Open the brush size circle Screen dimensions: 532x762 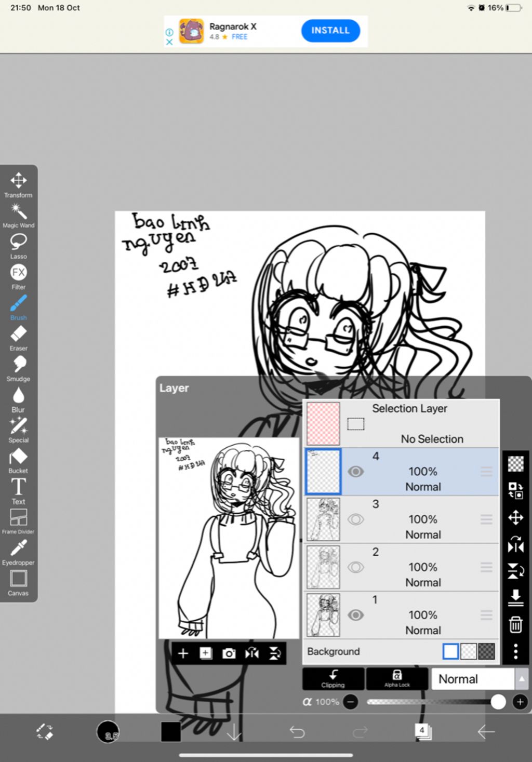[108, 732]
